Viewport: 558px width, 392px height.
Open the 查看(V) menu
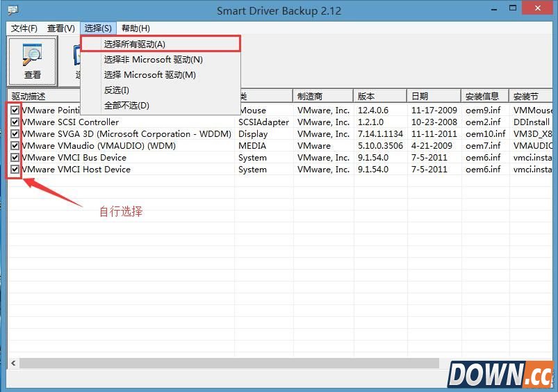pos(60,28)
